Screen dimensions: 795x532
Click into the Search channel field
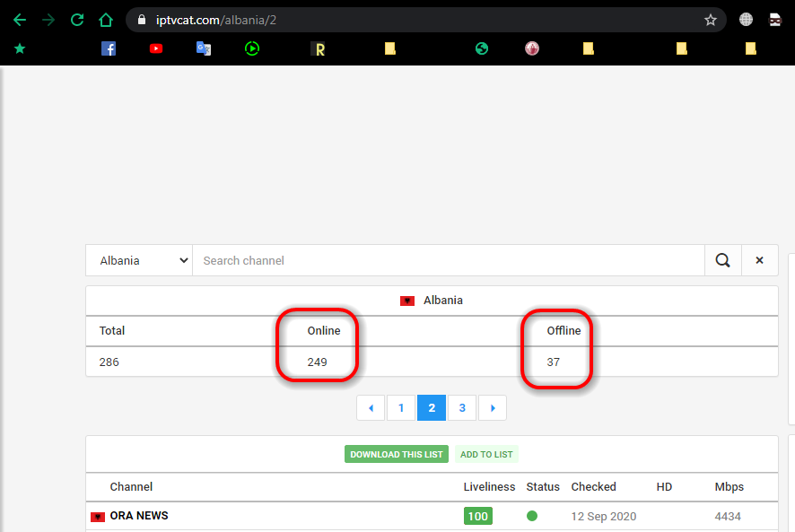click(449, 260)
